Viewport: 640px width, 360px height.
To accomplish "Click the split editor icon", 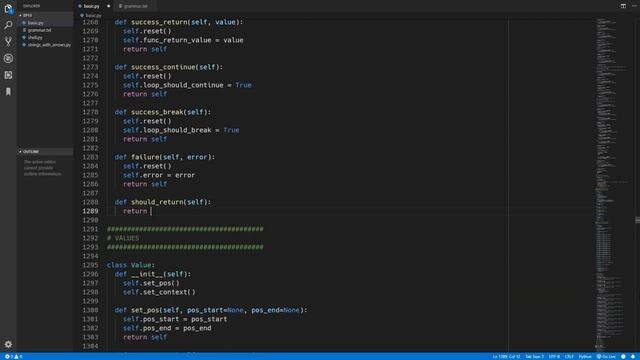I will (x=623, y=6).
